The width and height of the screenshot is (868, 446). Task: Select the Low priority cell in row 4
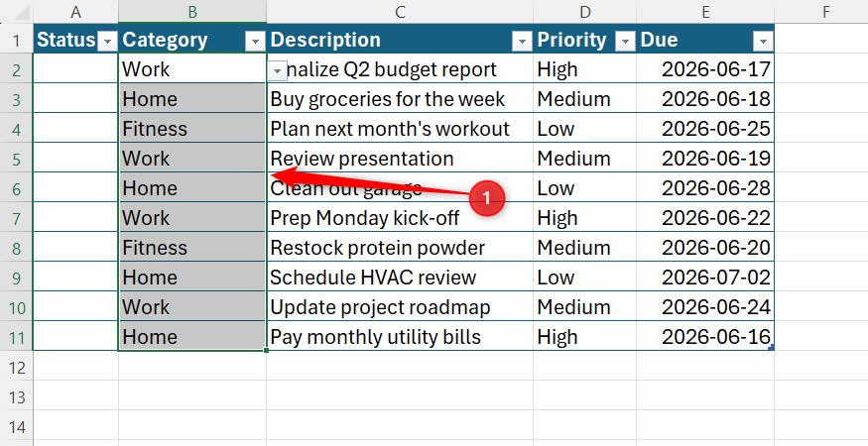point(584,129)
